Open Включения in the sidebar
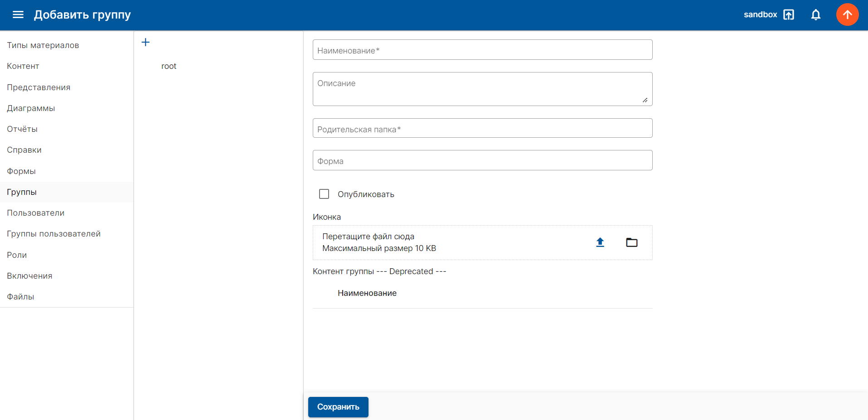Screen dimensions: 868x420 click(x=67, y=276)
